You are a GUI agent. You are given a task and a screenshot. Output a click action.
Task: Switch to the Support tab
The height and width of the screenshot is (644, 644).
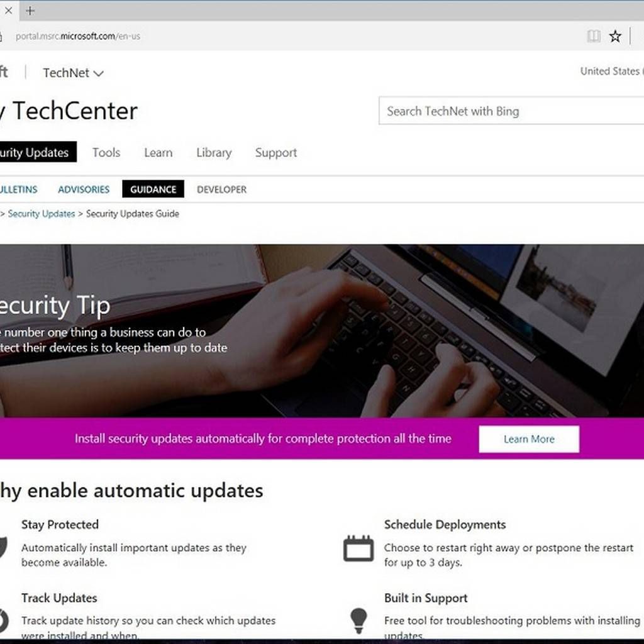pos(276,152)
